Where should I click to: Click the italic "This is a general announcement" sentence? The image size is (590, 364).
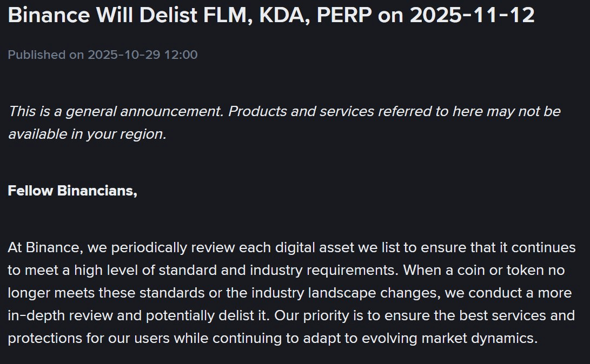(116, 112)
